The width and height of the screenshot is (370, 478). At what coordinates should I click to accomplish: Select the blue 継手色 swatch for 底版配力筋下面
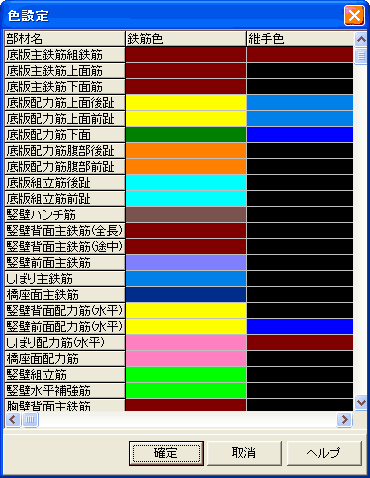(x=300, y=135)
